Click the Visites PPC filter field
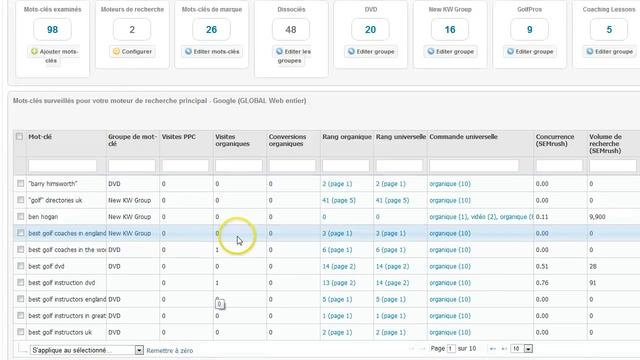The width and height of the screenshot is (640, 360). pyautogui.click(x=185, y=165)
